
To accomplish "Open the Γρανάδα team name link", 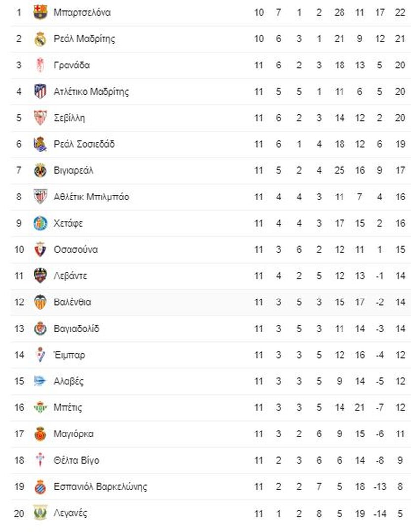I will (71, 65).
